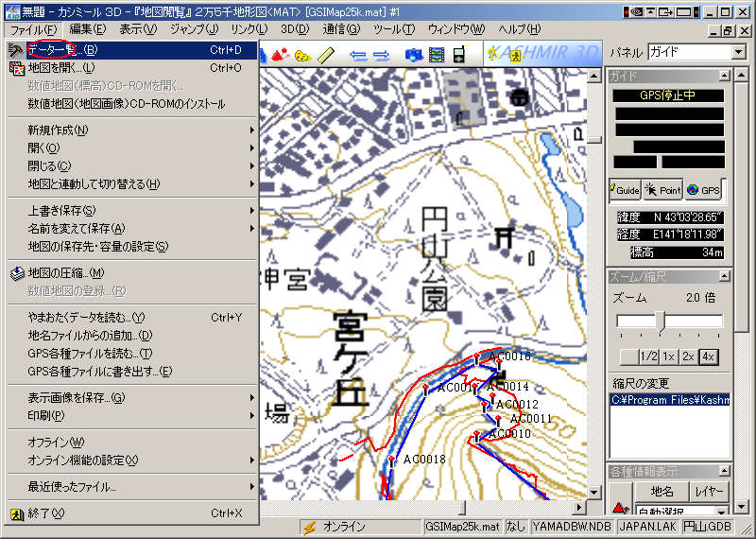Click the yellow question mark help icon
756x539 pixels.
(492, 55)
